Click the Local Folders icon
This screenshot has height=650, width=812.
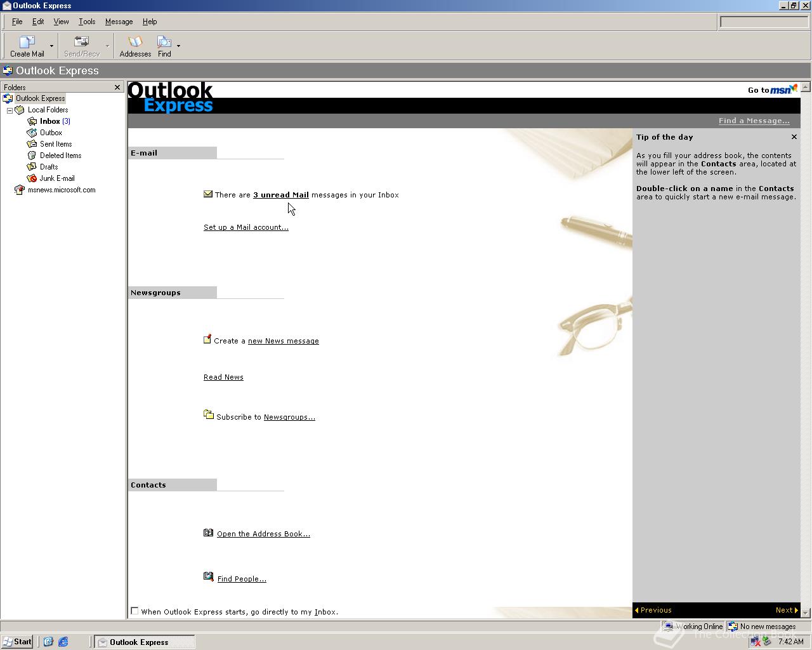click(20, 110)
